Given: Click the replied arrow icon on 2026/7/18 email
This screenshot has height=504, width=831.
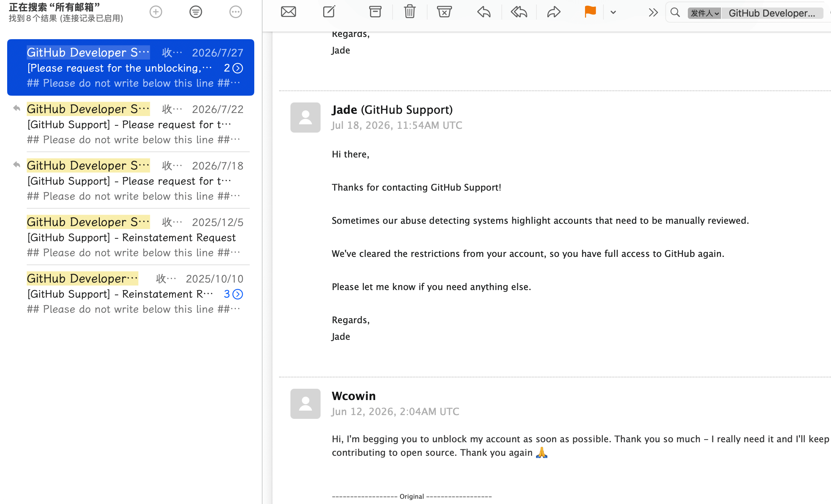Looking at the screenshot, I should 17,165.
